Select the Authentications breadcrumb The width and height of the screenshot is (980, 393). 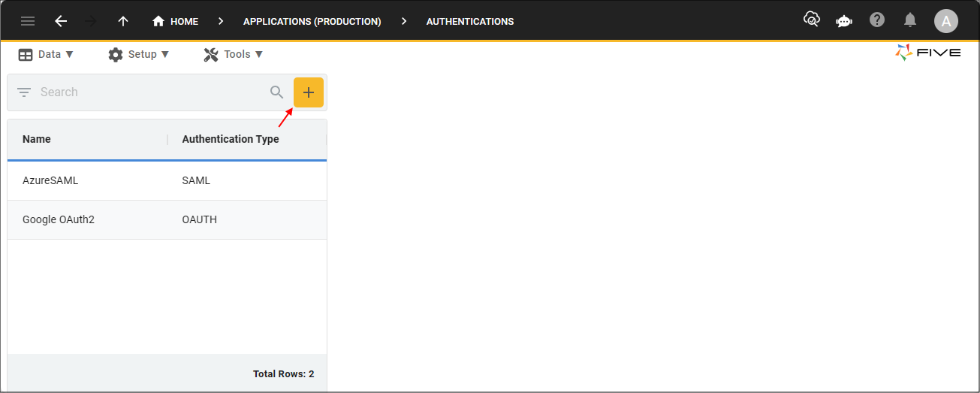pos(470,21)
